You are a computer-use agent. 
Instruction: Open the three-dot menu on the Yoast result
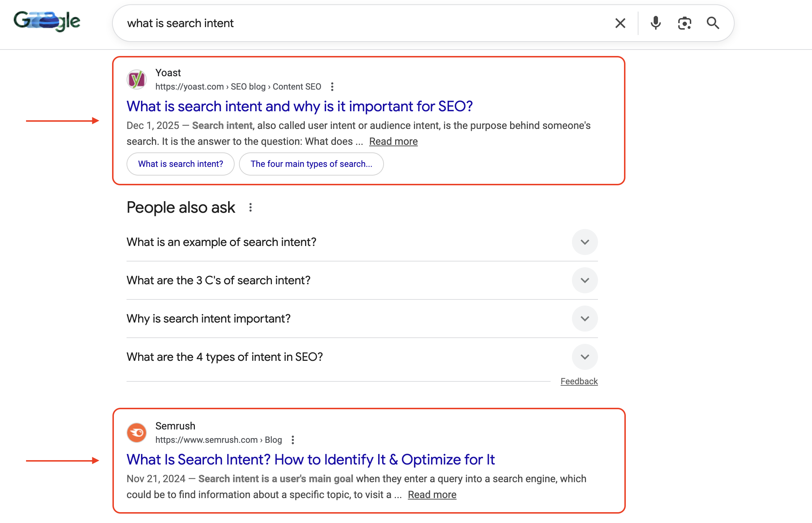[x=332, y=86]
